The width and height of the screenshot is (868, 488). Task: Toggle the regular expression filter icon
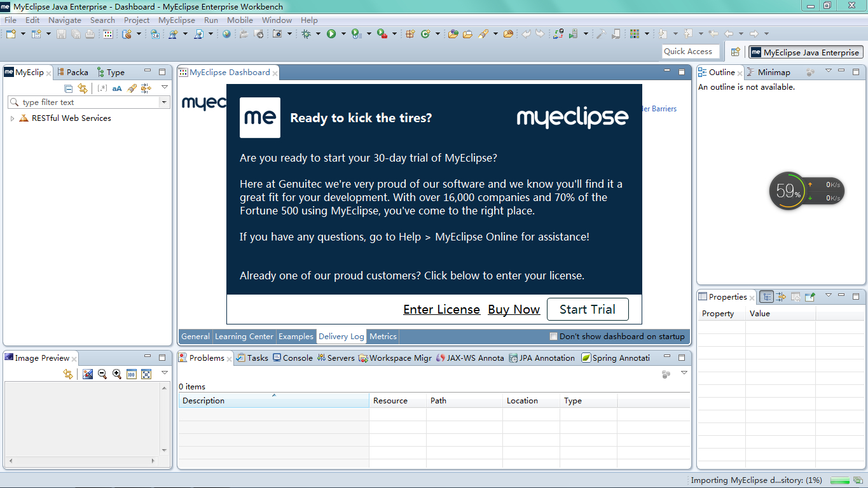(x=102, y=88)
